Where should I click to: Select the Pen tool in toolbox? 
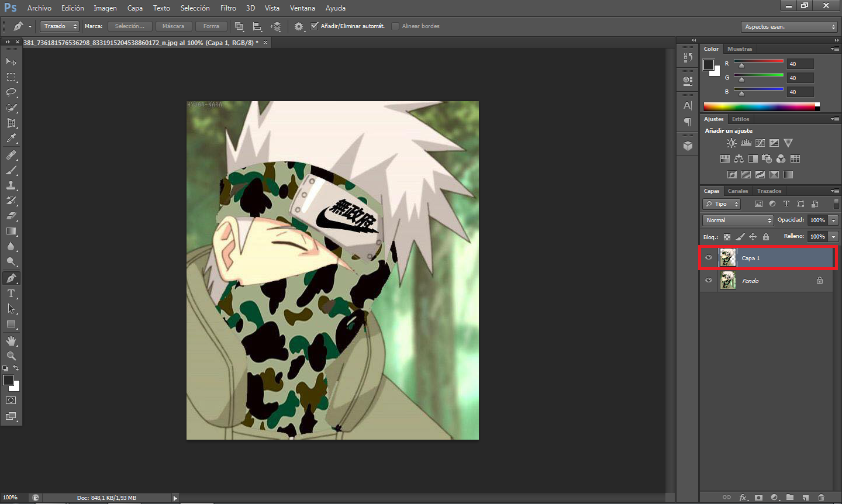(x=11, y=278)
